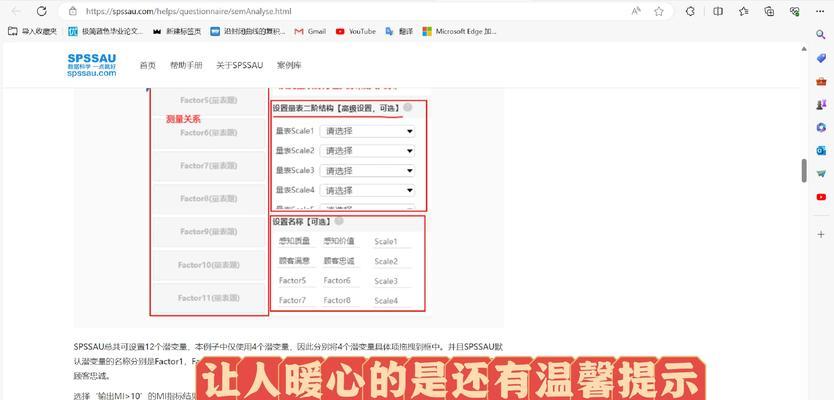Viewport: 834px width, 400px height.
Task: Open sidebar YouTube icon
Action: (821, 197)
